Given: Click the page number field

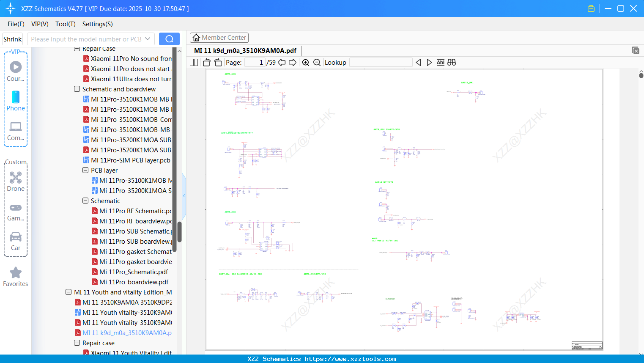Looking at the screenshot, I should click(x=255, y=63).
